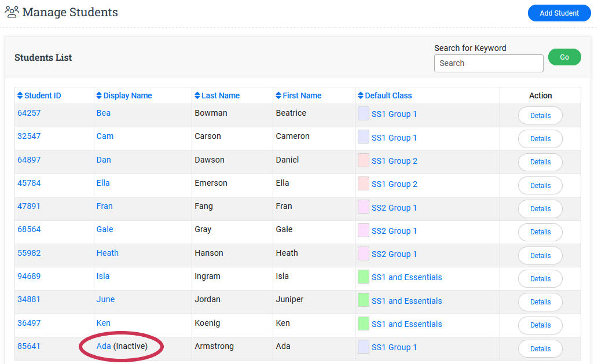Click the pink color swatch beside Fran's class
Screen dimensions: 598x364
[364, 207]
